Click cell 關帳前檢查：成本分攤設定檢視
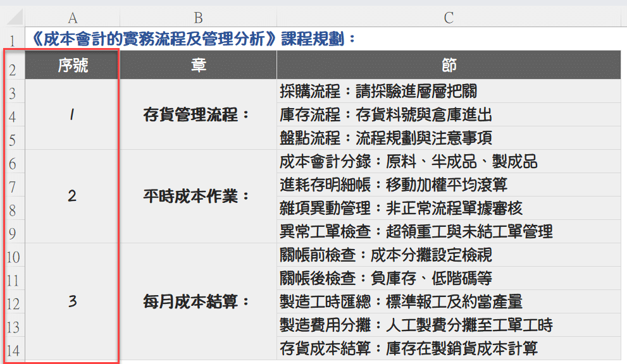 (449, 255)
